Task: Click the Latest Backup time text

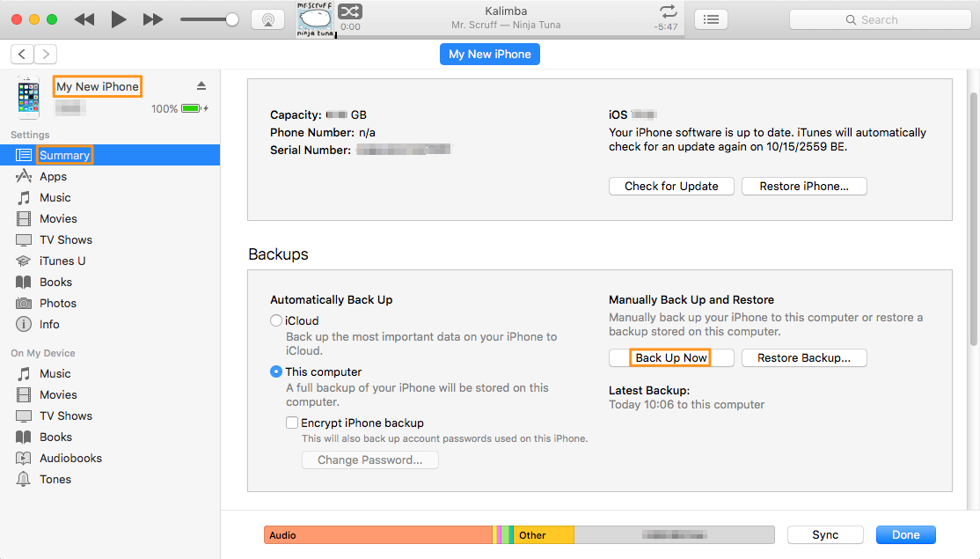Action: [x=686, y=405]
